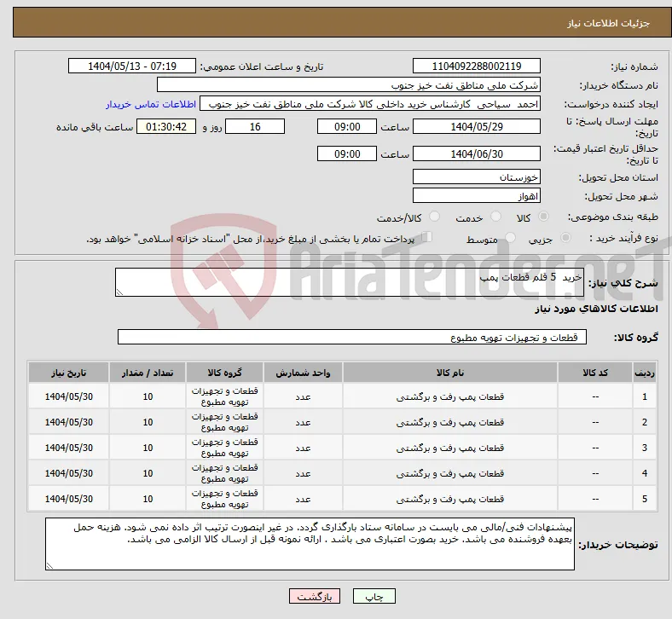Click item name in row 4
The height and width of the screenshot is (619, 672).
[450, 473]
